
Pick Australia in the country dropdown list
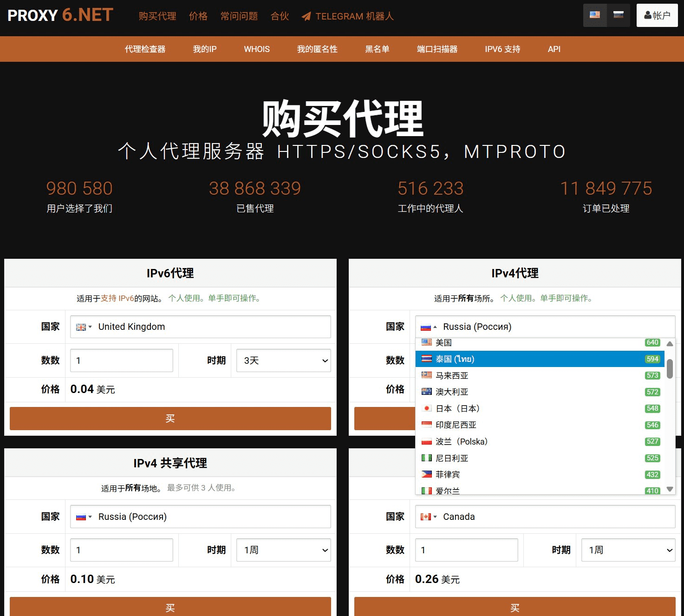pos(540,392)
